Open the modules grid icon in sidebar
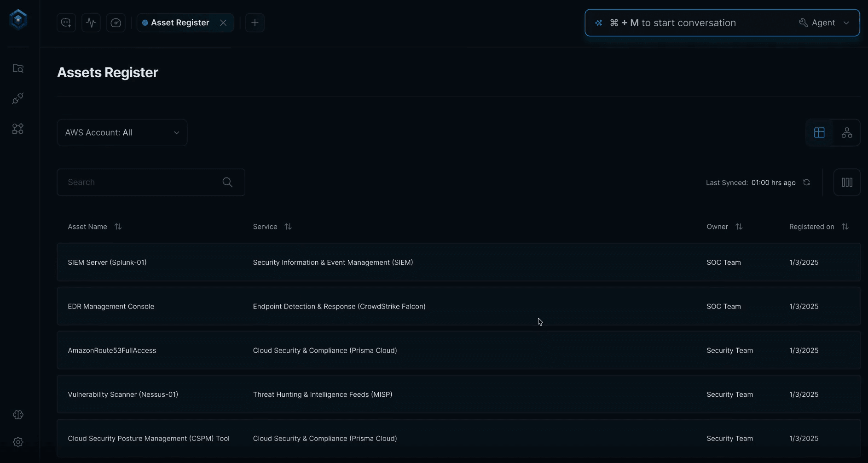This screenshot has height=463, width=868. [x=18, y=129]
